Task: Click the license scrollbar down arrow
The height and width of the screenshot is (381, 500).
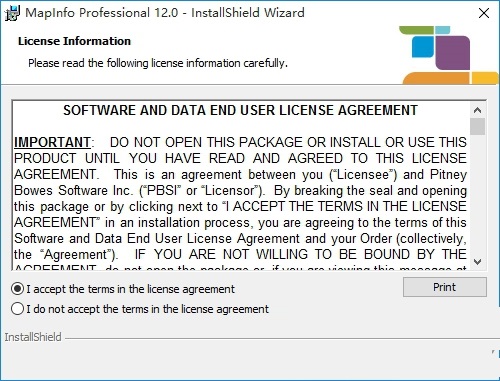Action: coord(478,262)
